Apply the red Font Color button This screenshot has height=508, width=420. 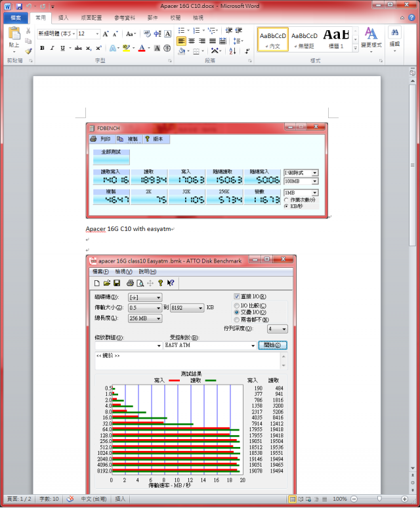(x=142, y=49)
